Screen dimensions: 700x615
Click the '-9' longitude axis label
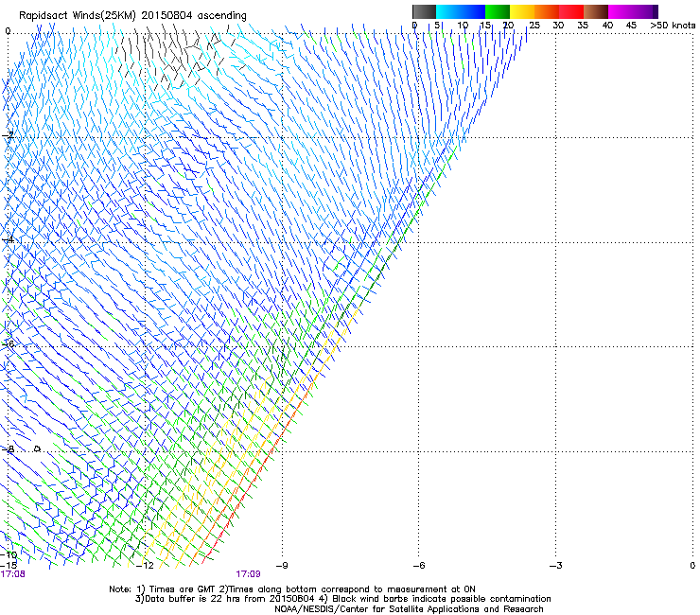point(282,566)
